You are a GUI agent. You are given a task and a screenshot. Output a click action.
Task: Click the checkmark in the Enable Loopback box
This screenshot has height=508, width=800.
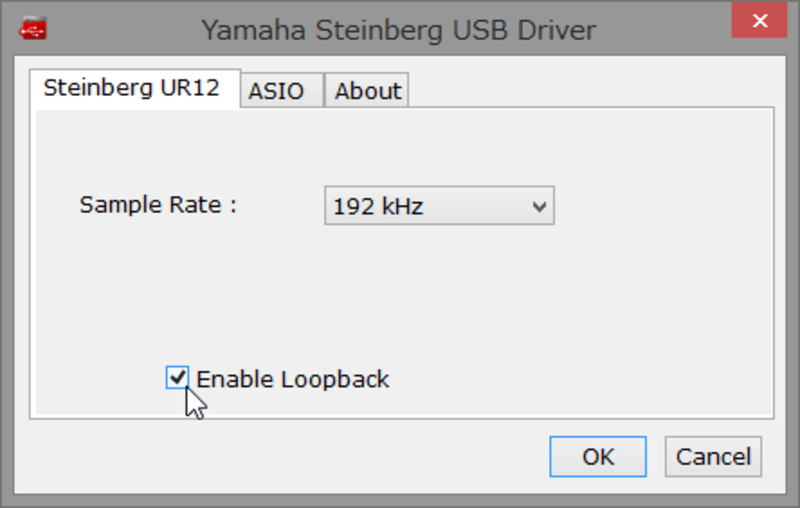pos(178,377)
